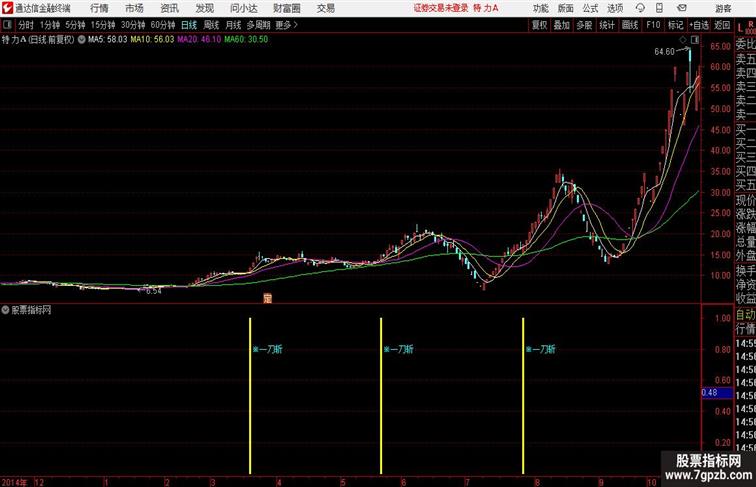Click the 自动 label in the right panel
This screenshot has width=756, height=487.
[x=745, y=315]
